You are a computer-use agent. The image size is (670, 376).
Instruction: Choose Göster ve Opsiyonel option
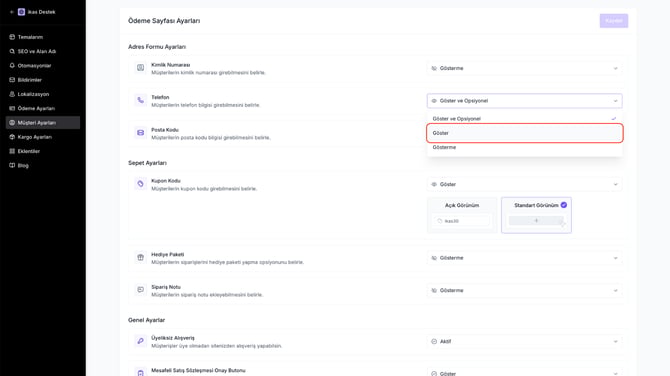525,119
